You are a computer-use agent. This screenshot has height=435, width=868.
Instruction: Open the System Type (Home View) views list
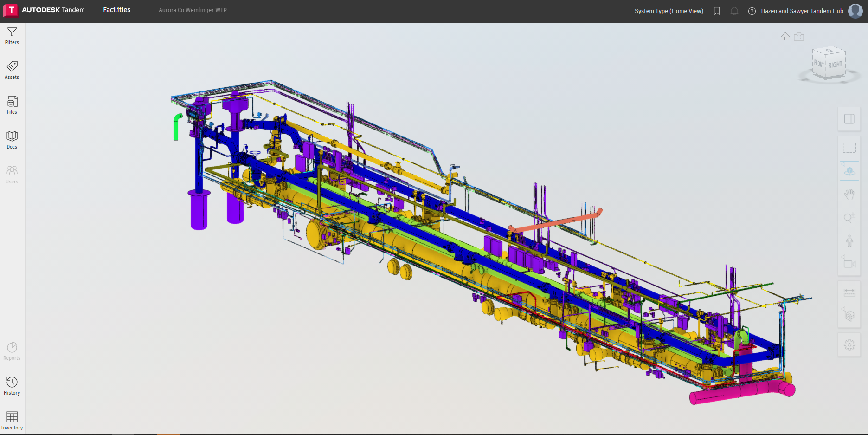pyautogui.click(x=669, y=11)
